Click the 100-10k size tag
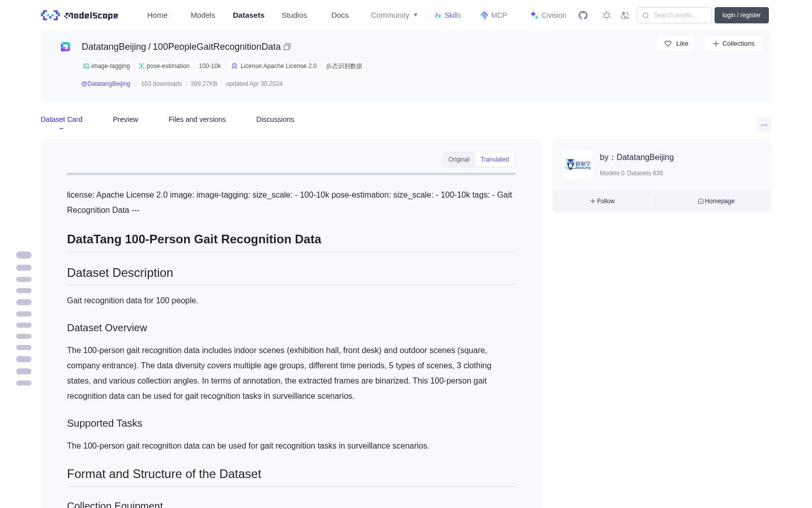812x508 pixels. click(210, 66)
